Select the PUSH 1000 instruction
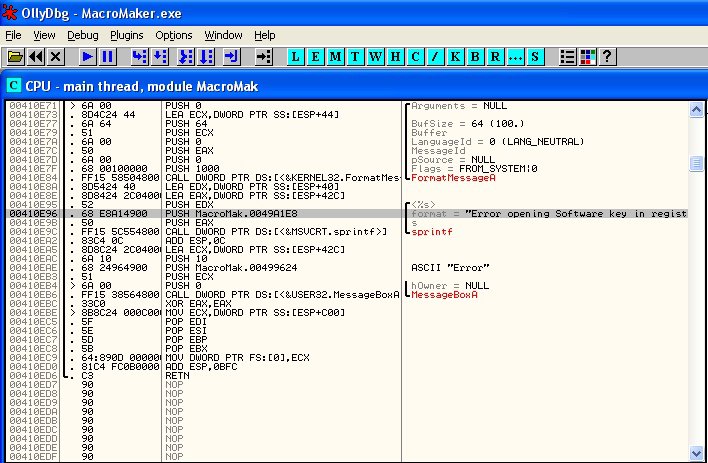The image size is (708, 463). (x=192, y=168)
